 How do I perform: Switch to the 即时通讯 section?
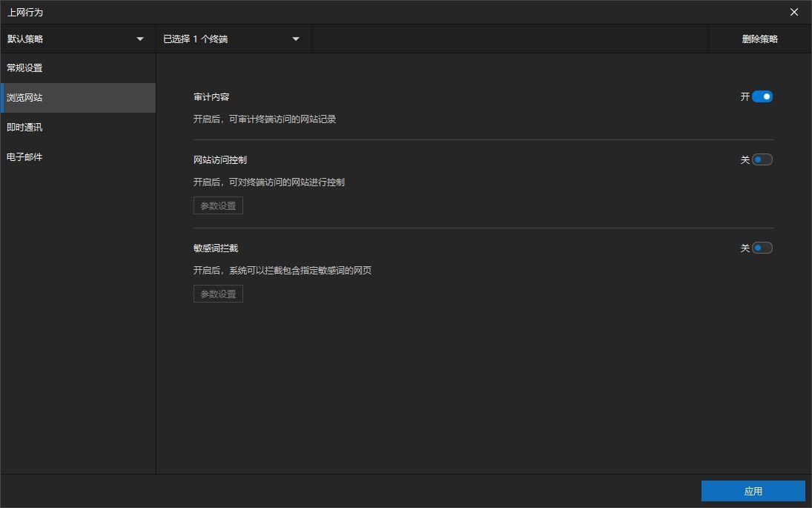point(78,128)
